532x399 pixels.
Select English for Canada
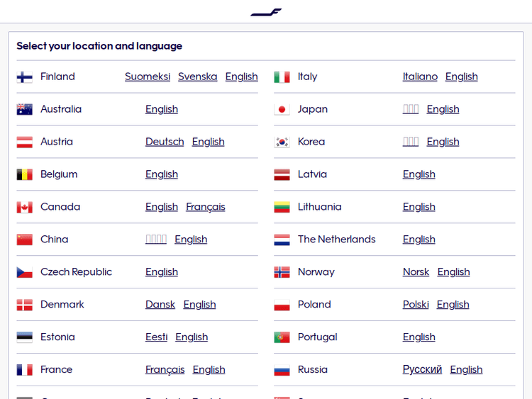[x=162, y=207]
